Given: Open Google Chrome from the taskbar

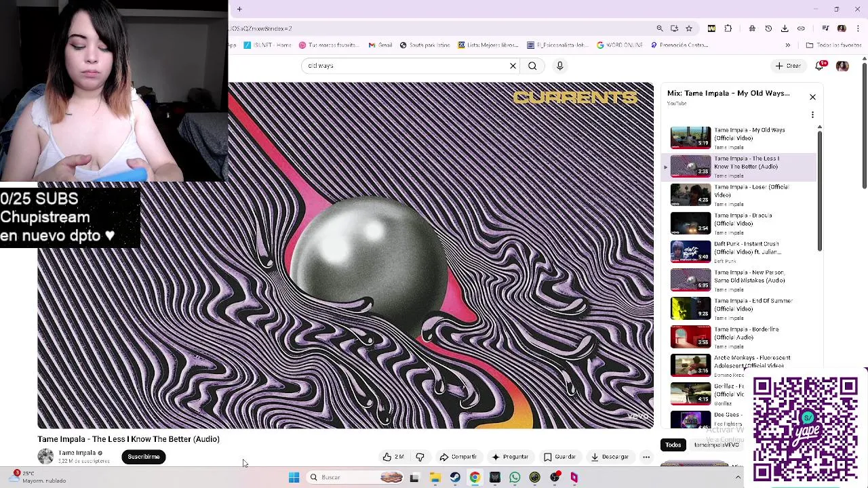Looking at the screenshot, I should click(x=475, y=477).
